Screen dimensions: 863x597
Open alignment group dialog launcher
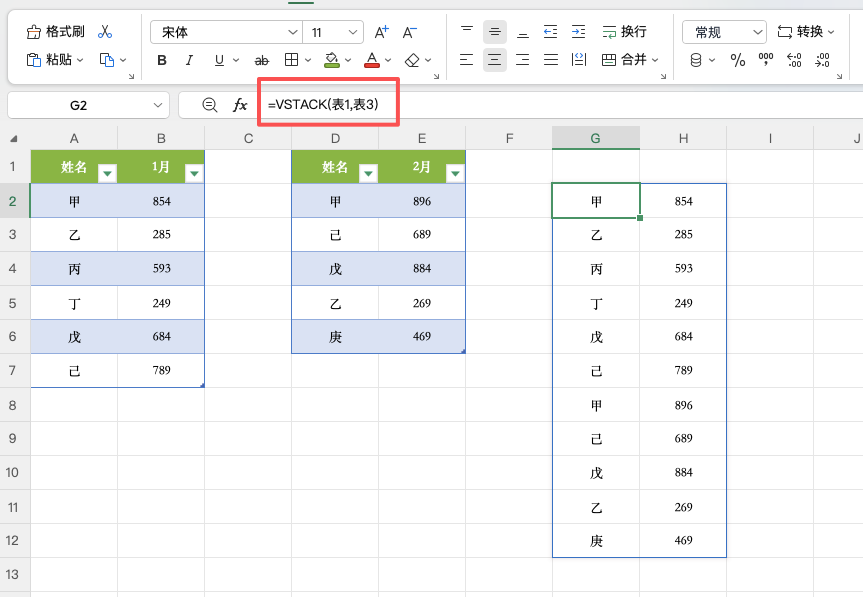(x=663, y=76)
